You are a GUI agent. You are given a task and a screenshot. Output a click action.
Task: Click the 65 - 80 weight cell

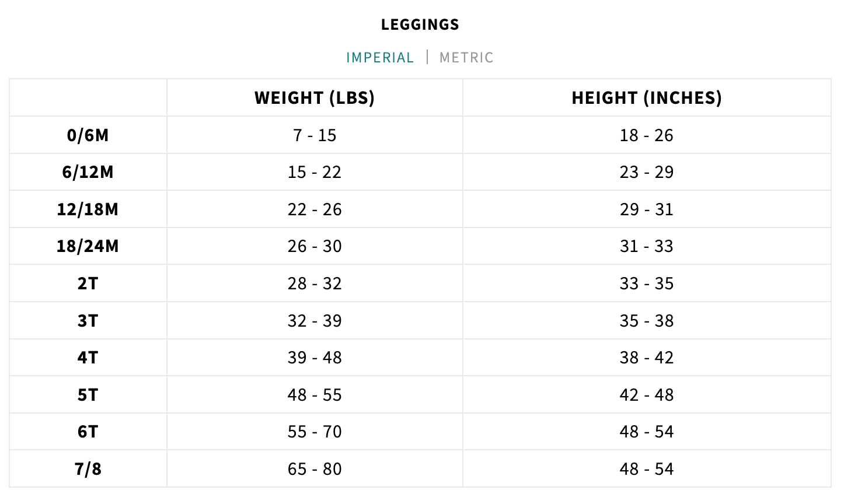[315, 469]
